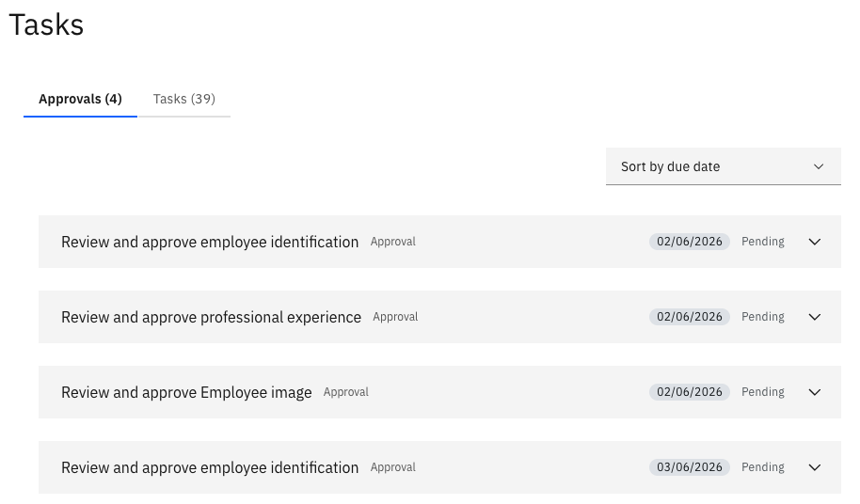Click 'Review and approve professional experience' title
Viewport: 860px width, 504px height.
point(211,317)
